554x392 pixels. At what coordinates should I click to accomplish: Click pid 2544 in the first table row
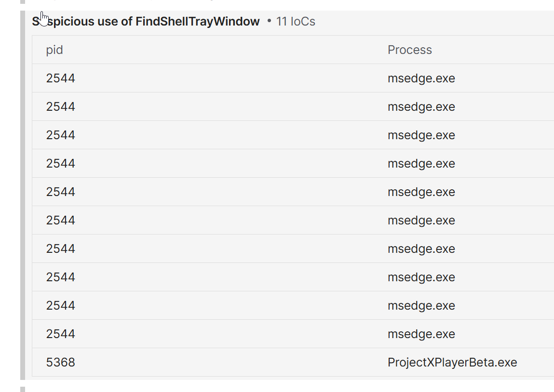point(61,78)
